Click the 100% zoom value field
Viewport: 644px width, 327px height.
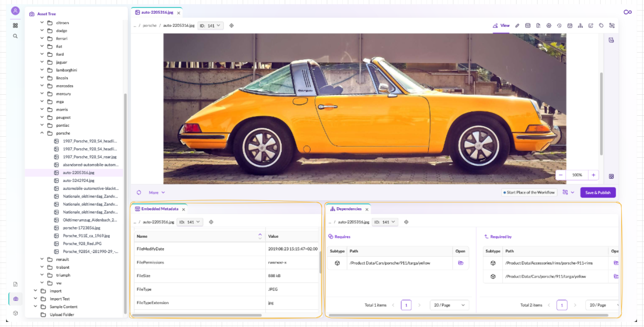tap(577, 175)
